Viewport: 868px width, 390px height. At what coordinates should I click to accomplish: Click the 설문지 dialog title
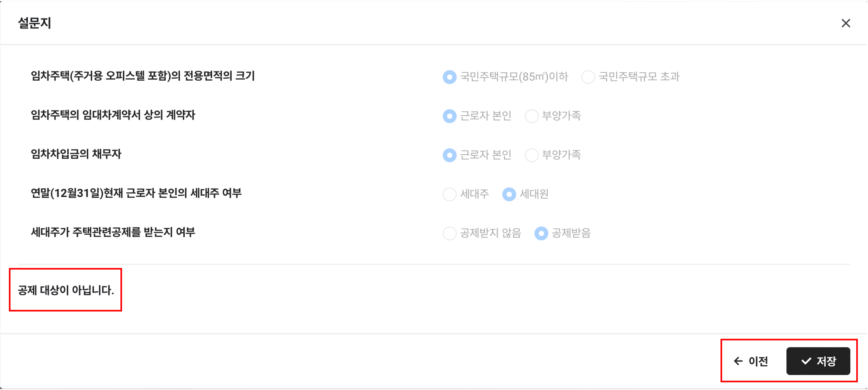34,23
